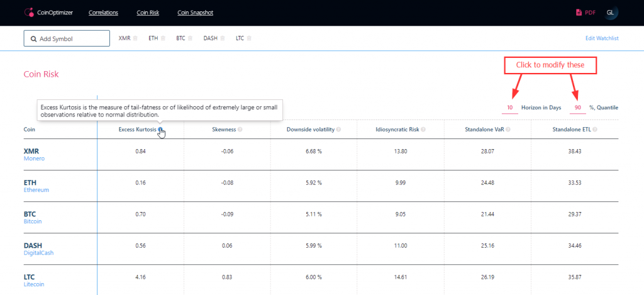
Task: Open the Correlations page
Action: point(104,13)
